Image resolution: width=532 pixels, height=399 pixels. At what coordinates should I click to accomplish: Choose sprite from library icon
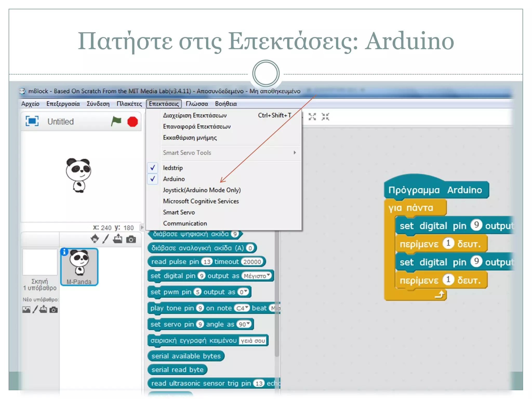(x=95, y=239)
